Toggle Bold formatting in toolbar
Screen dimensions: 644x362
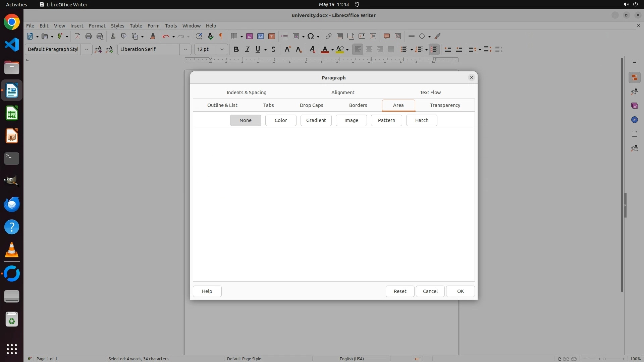click(236, 49)
